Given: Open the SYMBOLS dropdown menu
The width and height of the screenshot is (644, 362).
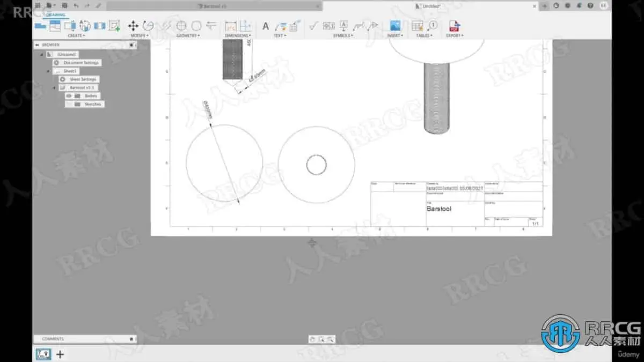Looking at the screenshot, I should [x=342, y=35].
